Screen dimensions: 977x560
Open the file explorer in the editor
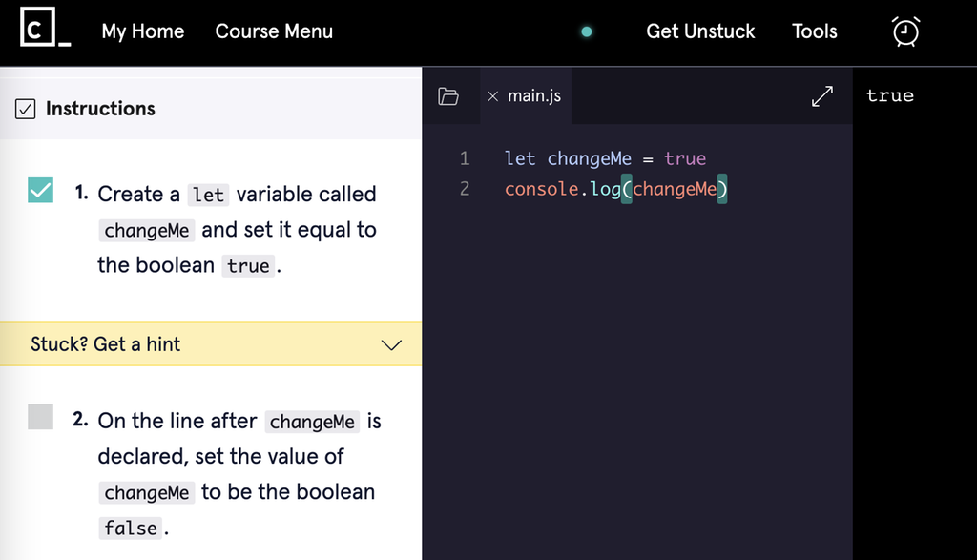point(449,95)
